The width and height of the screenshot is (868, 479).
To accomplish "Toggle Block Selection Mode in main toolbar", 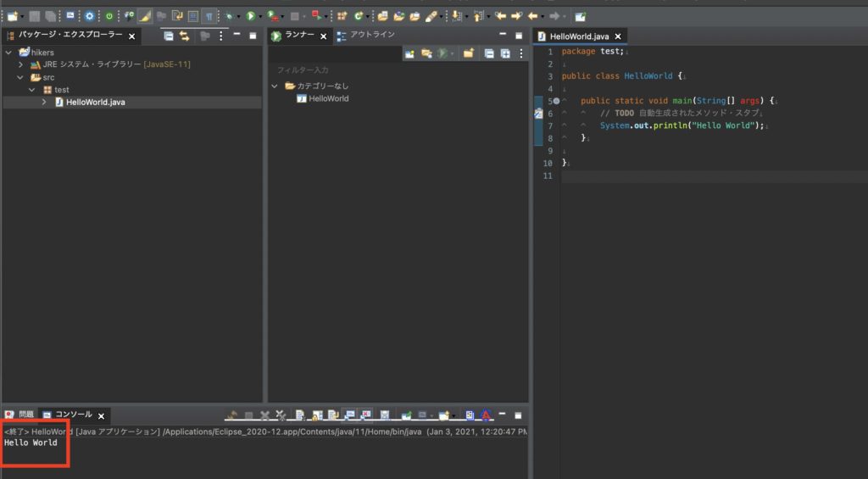I will click(193, 17).
